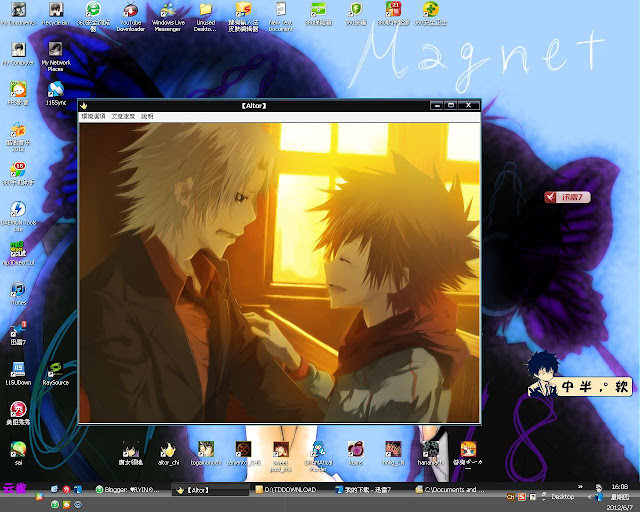Viewport: 640px width, 512px height.
Task: Maximize the Altor window
Action: tap(451, 105)
